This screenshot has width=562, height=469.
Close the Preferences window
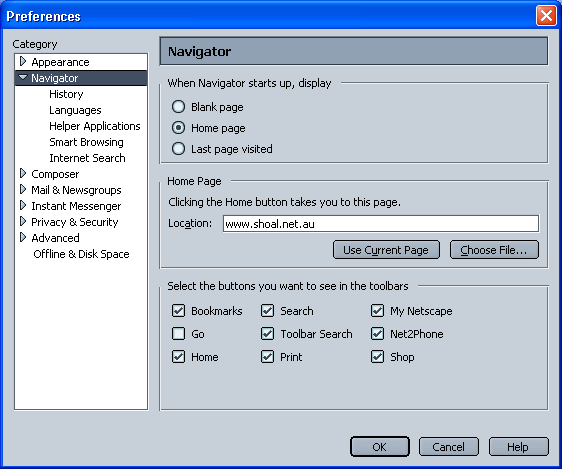[x=546, y=16]
